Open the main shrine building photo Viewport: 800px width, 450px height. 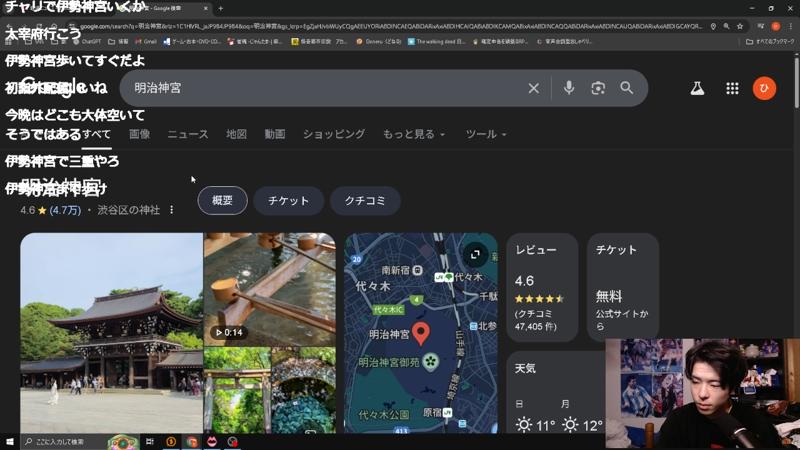(x=111, y=333)
